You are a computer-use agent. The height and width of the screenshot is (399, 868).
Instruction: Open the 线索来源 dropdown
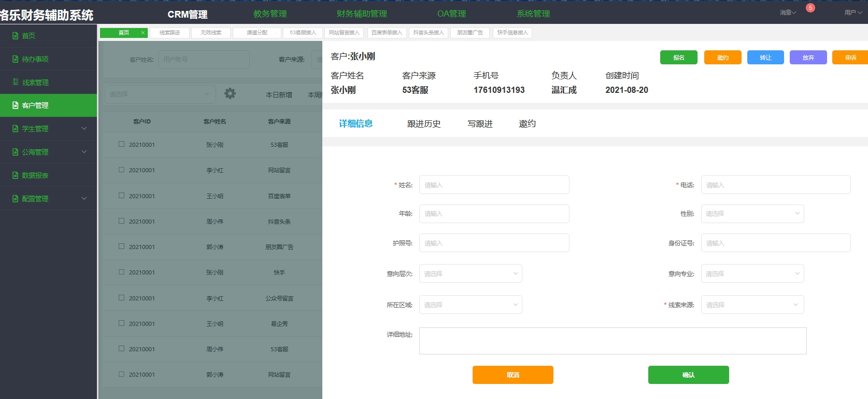point(752,305)
